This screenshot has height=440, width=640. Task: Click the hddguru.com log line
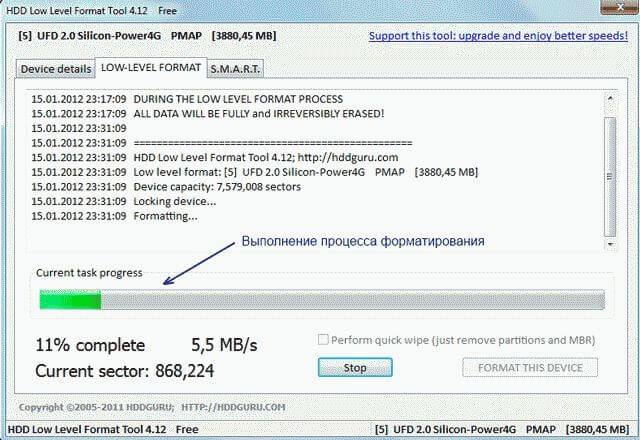pyautogui.click(x=215, y=157)
